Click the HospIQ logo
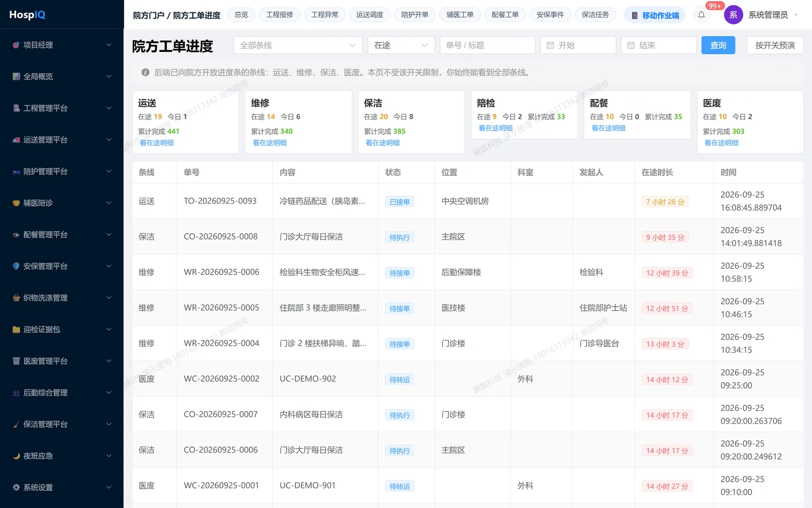The height and width of the screenshot is (508, 812). pos(27,15)
